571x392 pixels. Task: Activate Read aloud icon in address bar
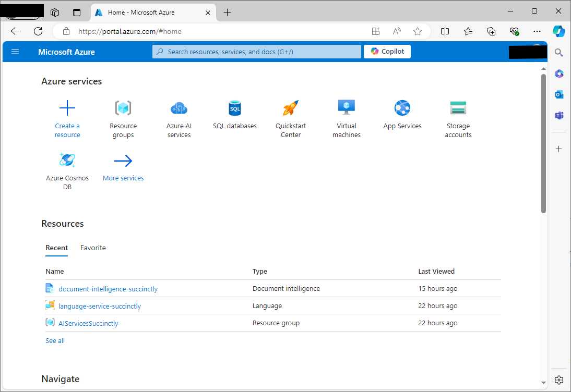tap(397, 31)
